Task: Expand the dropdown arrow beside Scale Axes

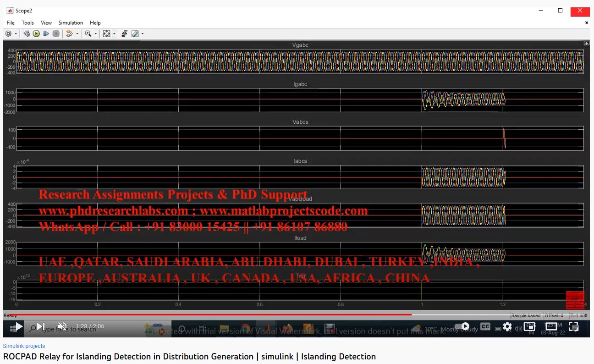Action: (114, 34)
